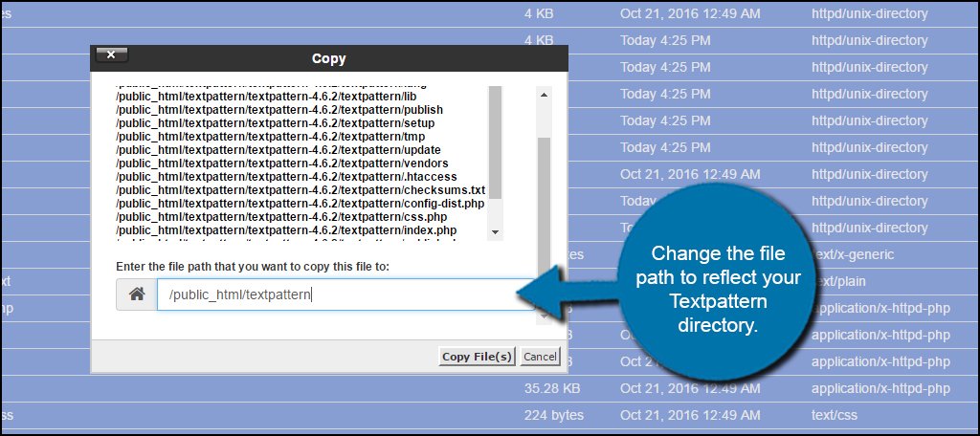
Task: Click the top row's 4 KB size
Action: 539,13
